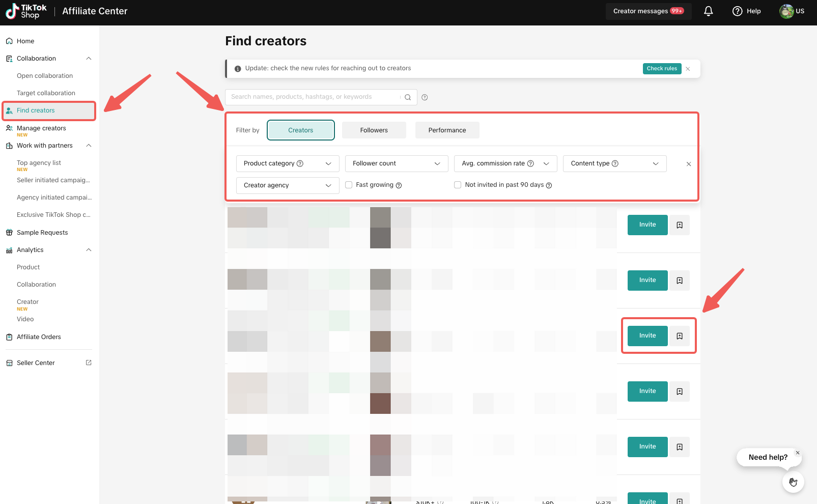Open the Need help chat widget icon
817x504 pixels.
[793, 482]
